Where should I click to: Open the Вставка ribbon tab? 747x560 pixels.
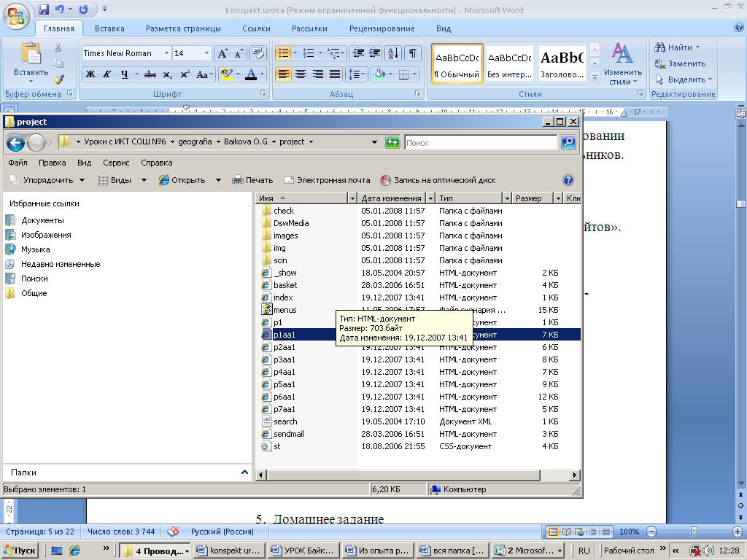click(x=109, y=28)
